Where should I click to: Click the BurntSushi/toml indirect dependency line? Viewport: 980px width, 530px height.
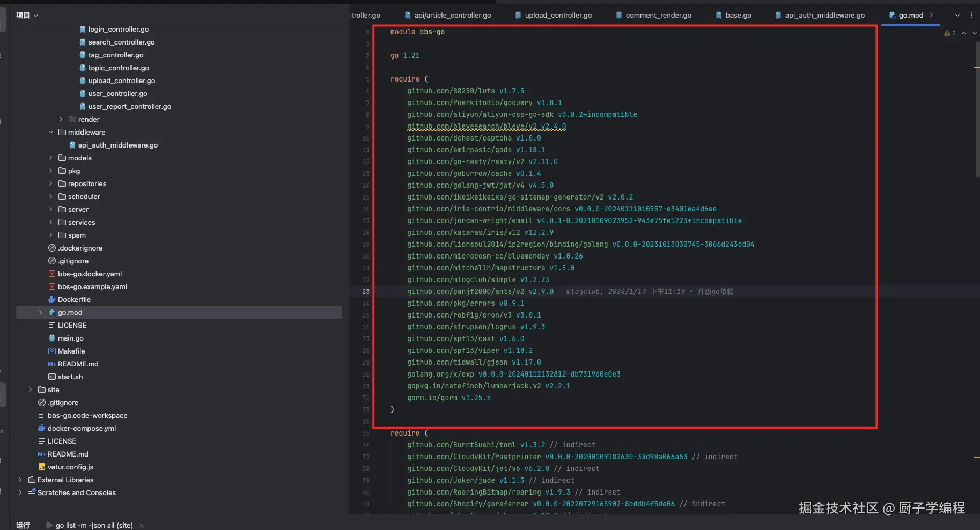click(501, 445)
